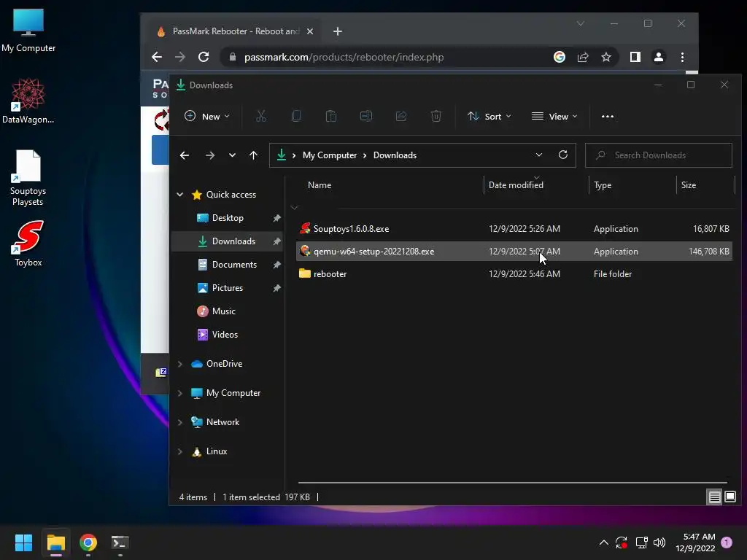Click the Chrome address bar URL
Viewport: 747px width, 560px height.
344,57
